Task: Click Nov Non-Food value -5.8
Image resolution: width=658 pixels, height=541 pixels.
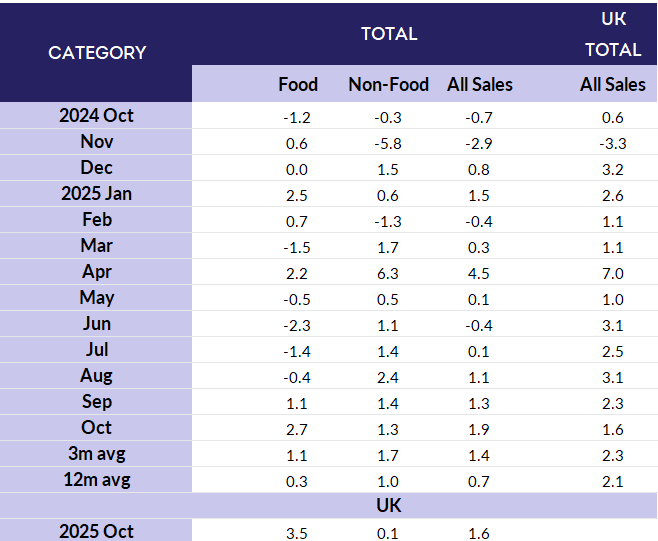Action: pyautogui.click(x=388, y=143)
